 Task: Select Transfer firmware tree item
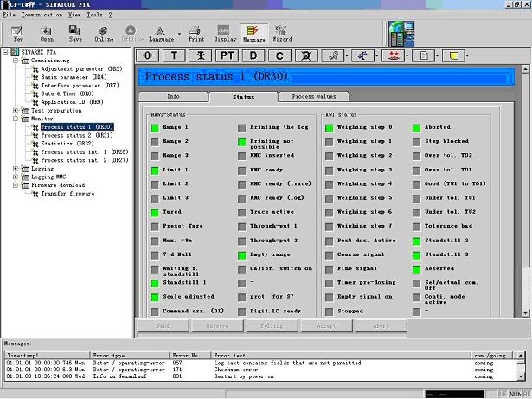tap(67, 194)
